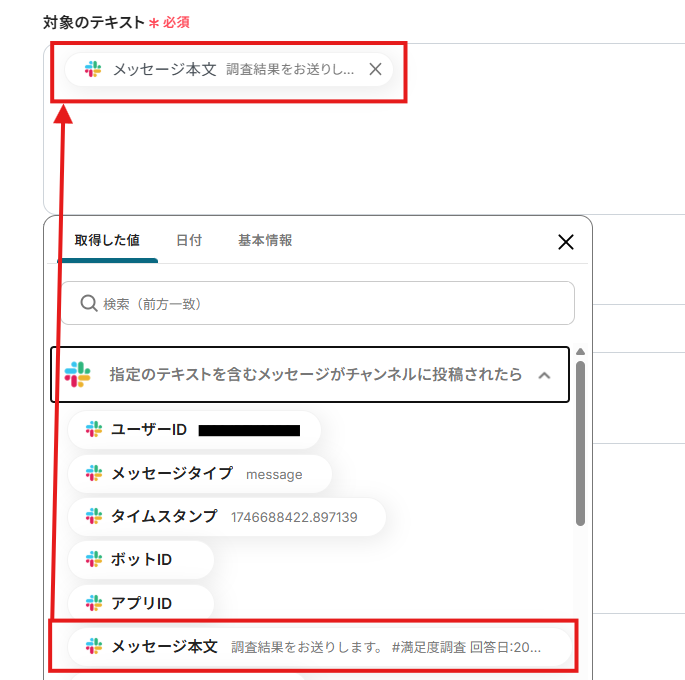The height and width of the screenshot is (680, 685).
Task: Click Slack icon beside ボットID
Action: [94, 559]
